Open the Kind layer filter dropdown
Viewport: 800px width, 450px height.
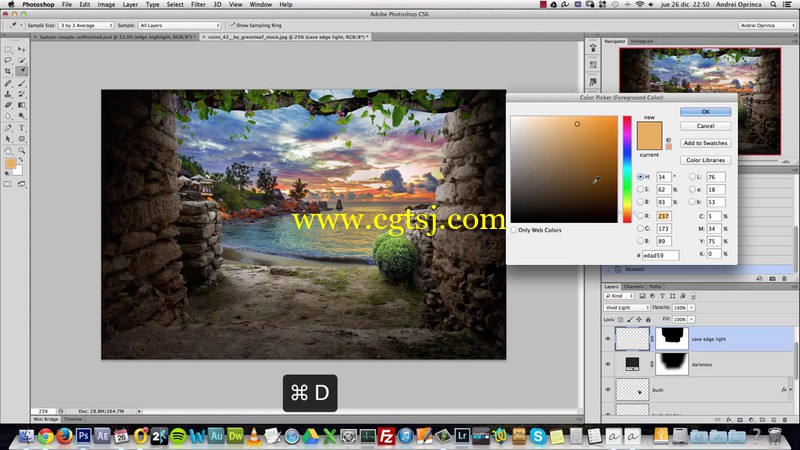click(x=619, y=296)
